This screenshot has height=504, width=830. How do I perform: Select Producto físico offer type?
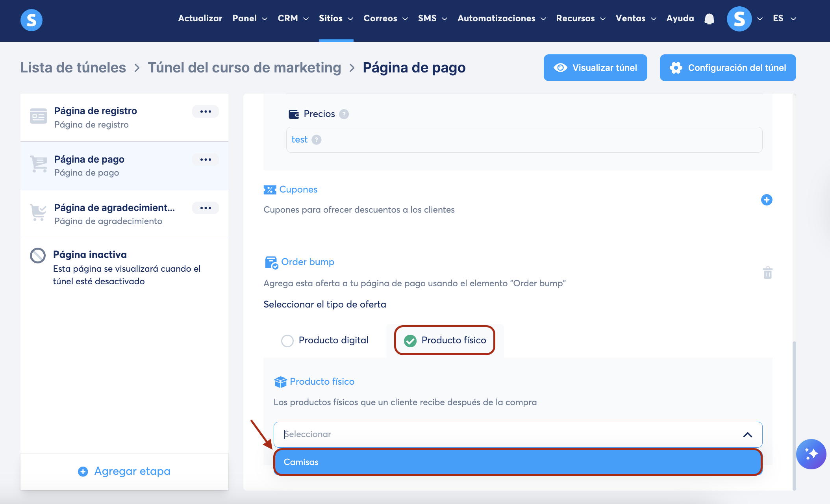(x=410, y=341)
